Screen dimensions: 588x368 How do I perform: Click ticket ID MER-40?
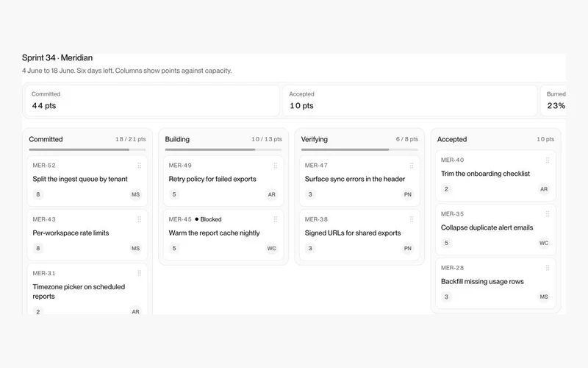[452, 160]
